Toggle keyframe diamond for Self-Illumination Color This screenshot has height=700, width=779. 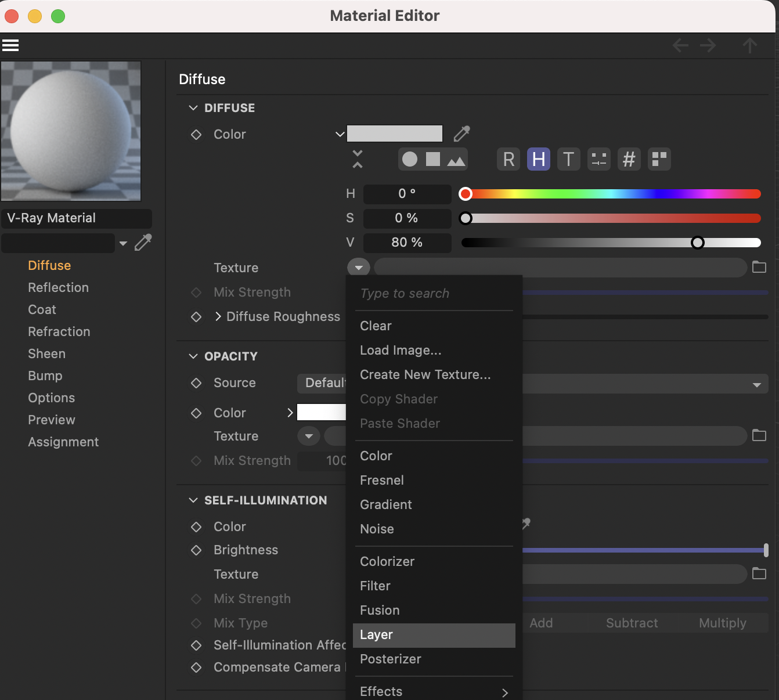tap(196, 527)
